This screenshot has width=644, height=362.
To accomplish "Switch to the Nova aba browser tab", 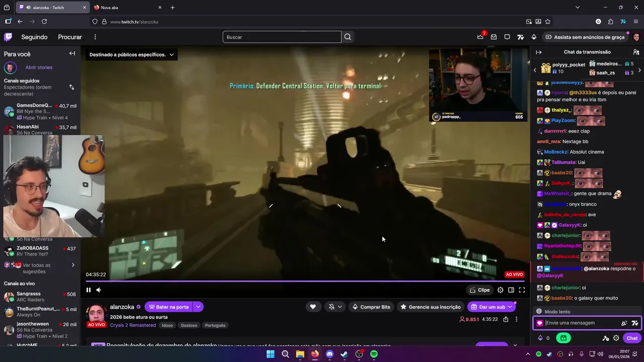I will pyautogui.click(x=127, y=8).
